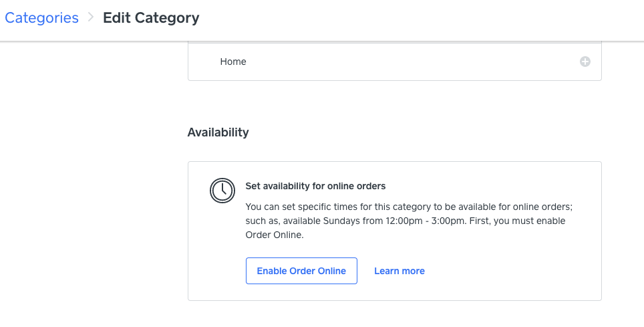Click the availability description paragraph

click(408, 221)
